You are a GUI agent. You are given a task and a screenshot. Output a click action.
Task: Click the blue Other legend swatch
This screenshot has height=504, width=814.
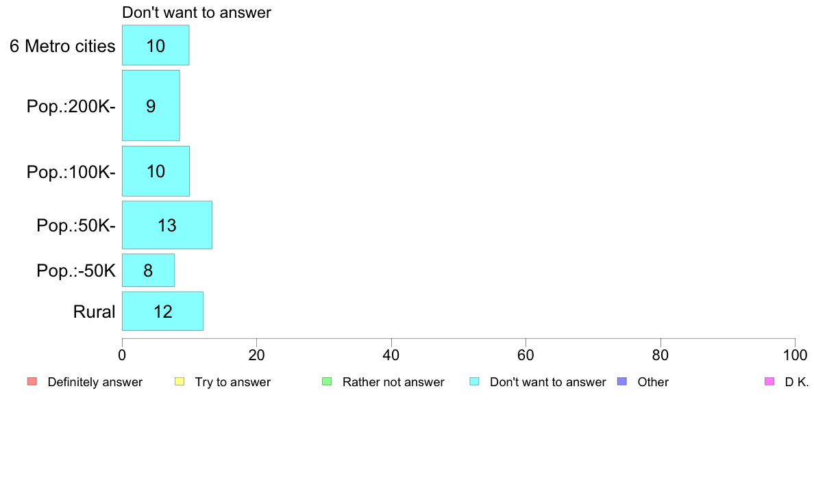click(621, 381)
